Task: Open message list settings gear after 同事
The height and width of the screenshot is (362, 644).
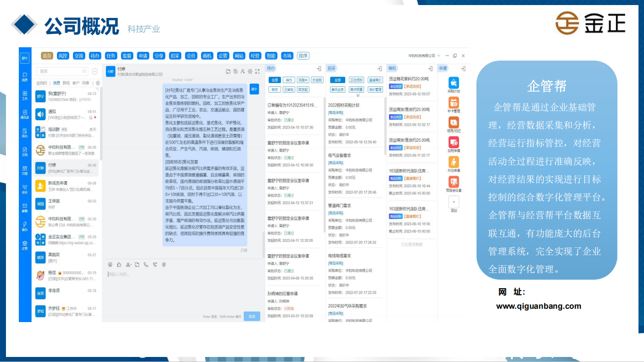Action: [98, 83]
